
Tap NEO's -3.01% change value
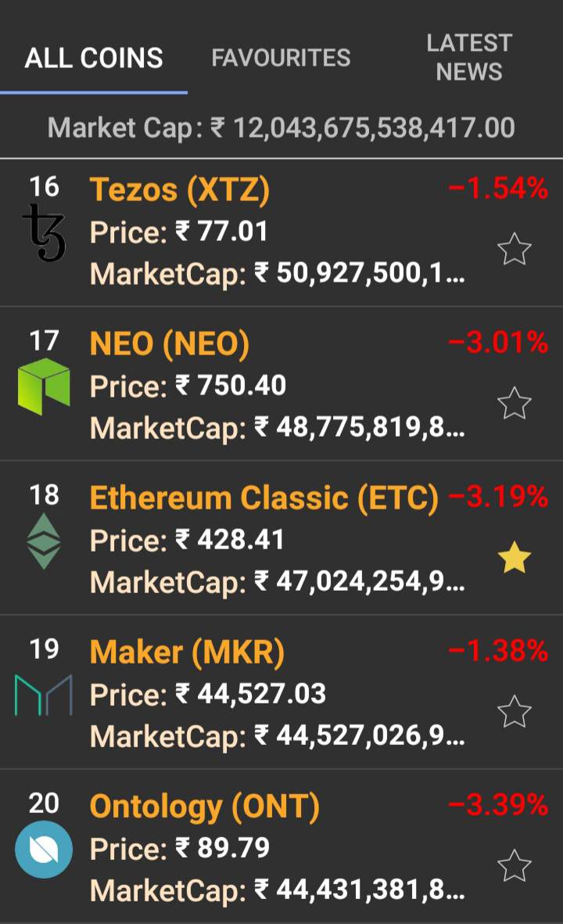[498, 343]
